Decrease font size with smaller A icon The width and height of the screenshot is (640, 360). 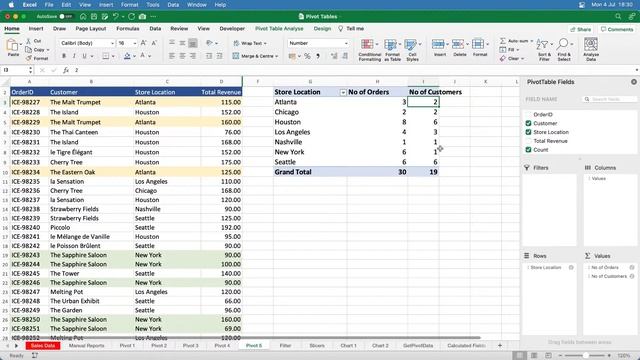tap(154, 43)
